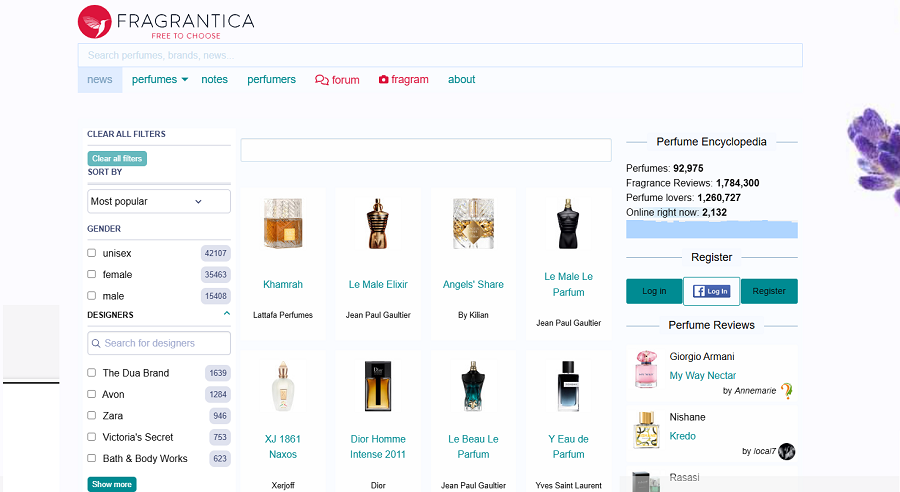Open Le Male Le Parfum bottle image
The width and height of the screenshot is (900, 492).
click(x=568, y=223)
